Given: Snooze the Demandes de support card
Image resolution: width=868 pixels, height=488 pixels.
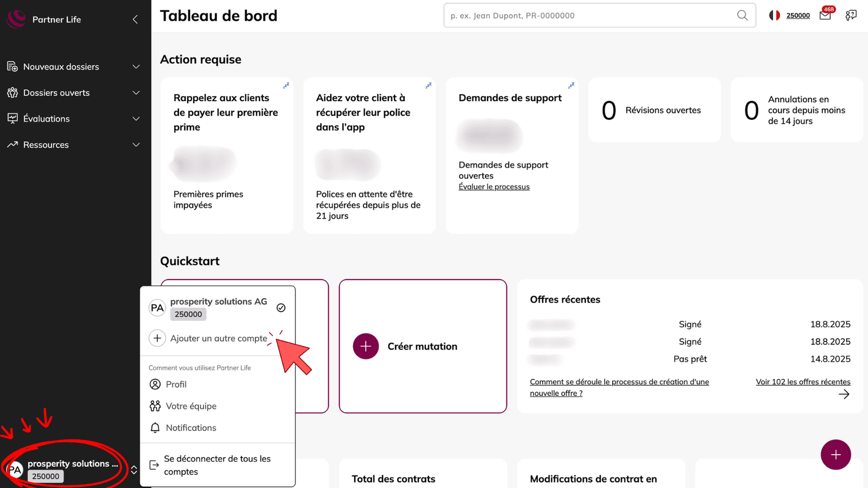Looking at the screenshot, I should click(x=571, y=85).
